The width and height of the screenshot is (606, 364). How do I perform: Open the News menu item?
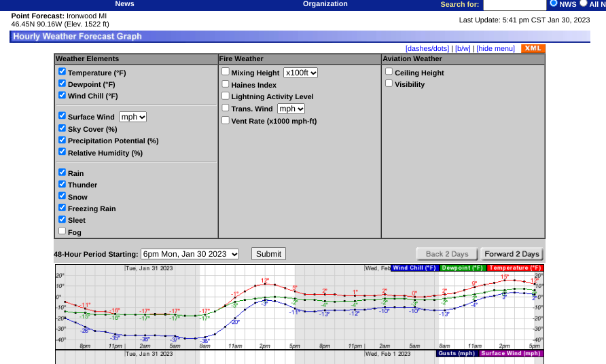tap(124, 4)
